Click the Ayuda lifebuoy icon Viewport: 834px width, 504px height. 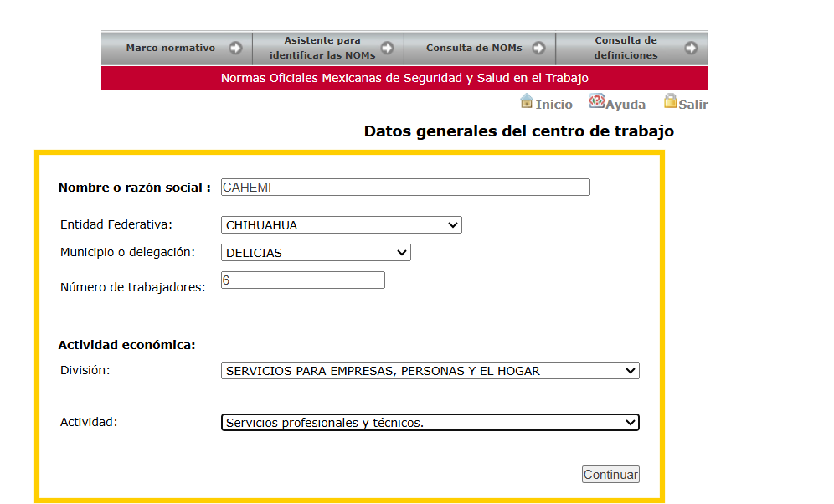pyautogui.click(x=597, y=101)
